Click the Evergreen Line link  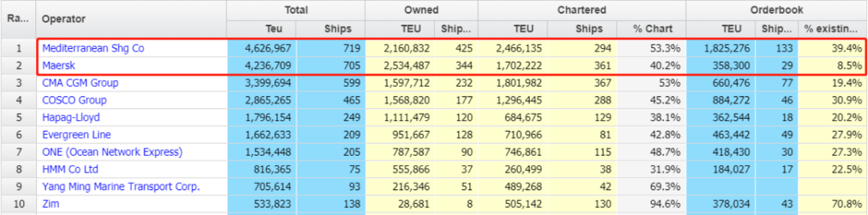(x=76, y=135)
